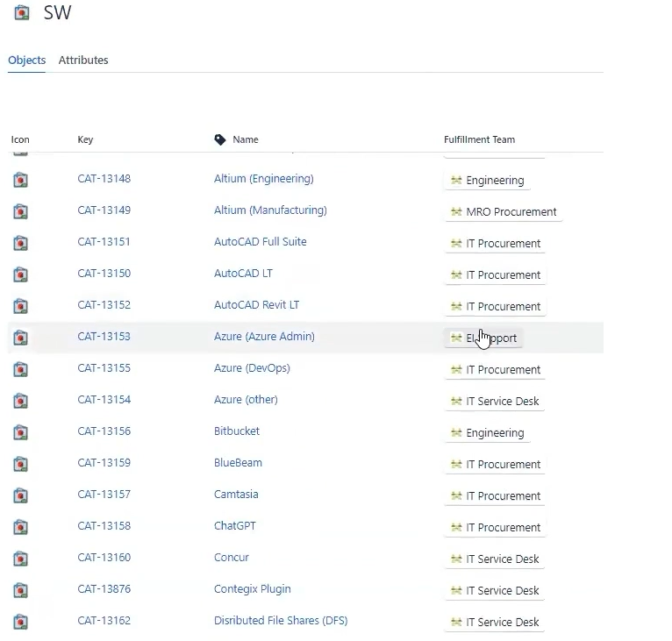Click the Engineering team tag for Altium (Engineering)
The width and height of the screenshot is (672, 641).
coord(487,181)
